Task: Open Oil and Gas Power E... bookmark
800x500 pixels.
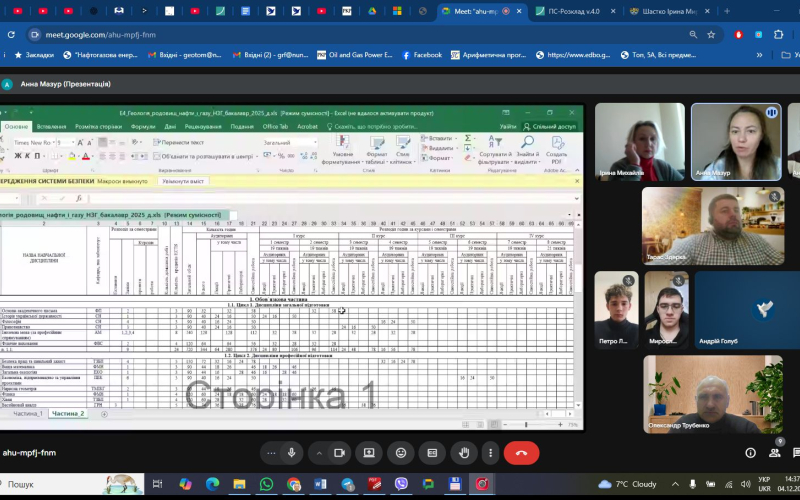Action: click(x=355, y=55)
